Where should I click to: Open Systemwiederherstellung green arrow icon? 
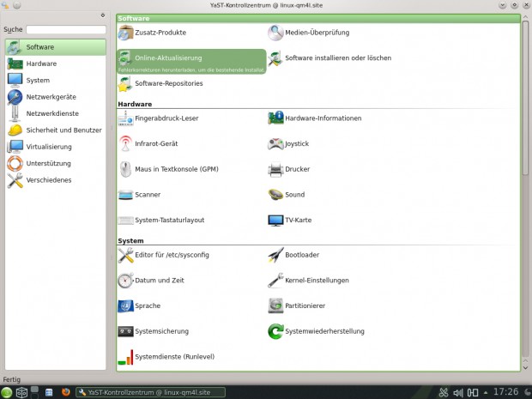(275, 331)
